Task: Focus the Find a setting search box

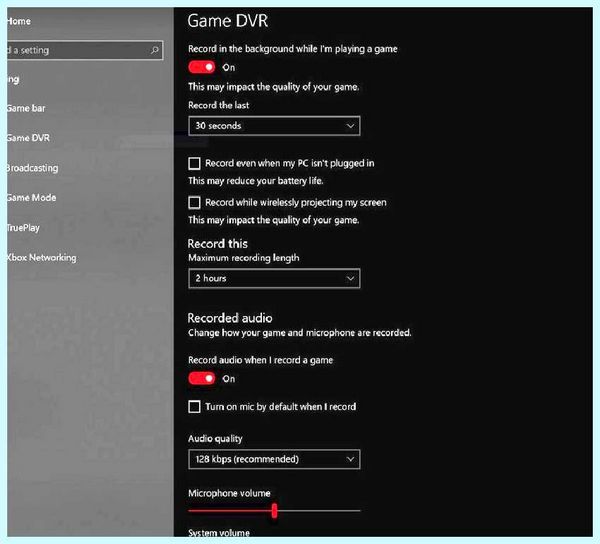Action: point(85,50)
